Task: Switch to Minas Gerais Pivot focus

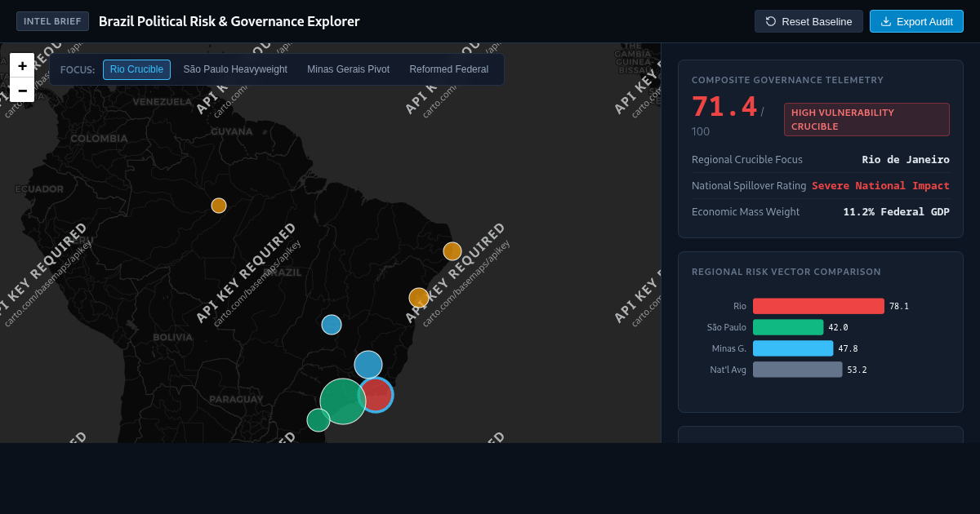Action: (348, 69)
